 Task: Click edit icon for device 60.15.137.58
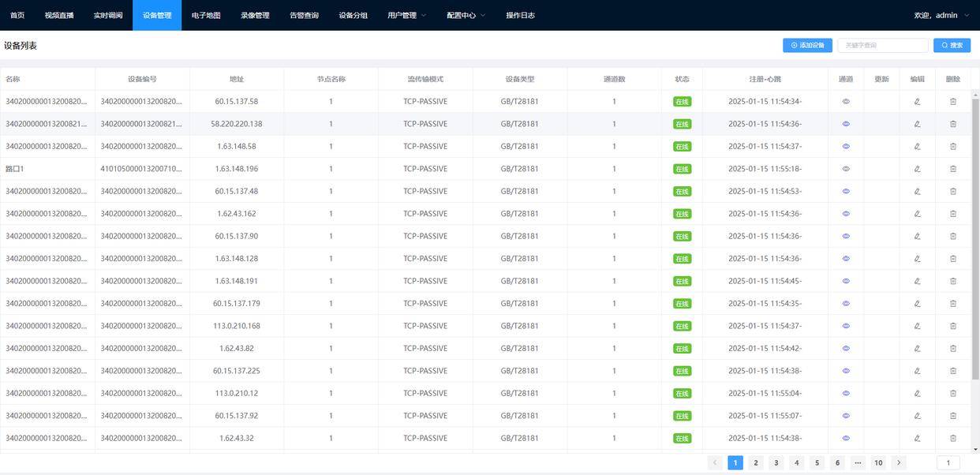point(917,102)
